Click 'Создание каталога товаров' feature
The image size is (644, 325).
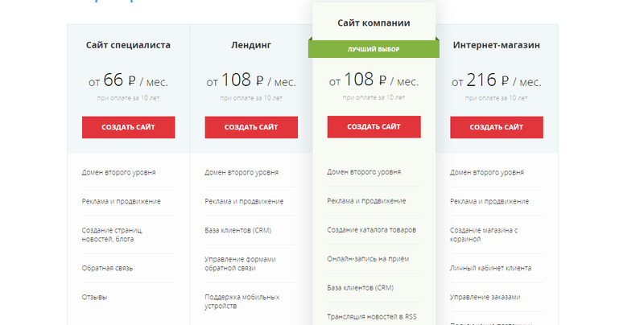point(372,230)
